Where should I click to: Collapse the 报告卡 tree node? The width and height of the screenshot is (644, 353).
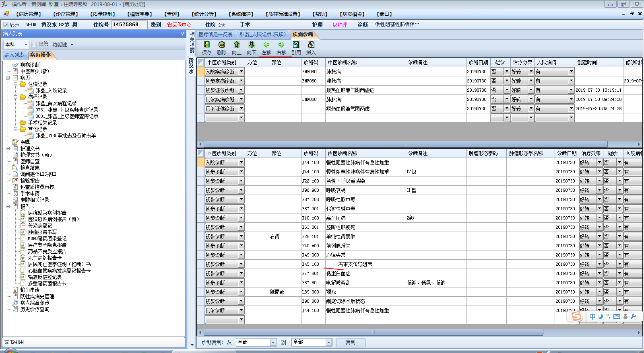click(8, 206)
